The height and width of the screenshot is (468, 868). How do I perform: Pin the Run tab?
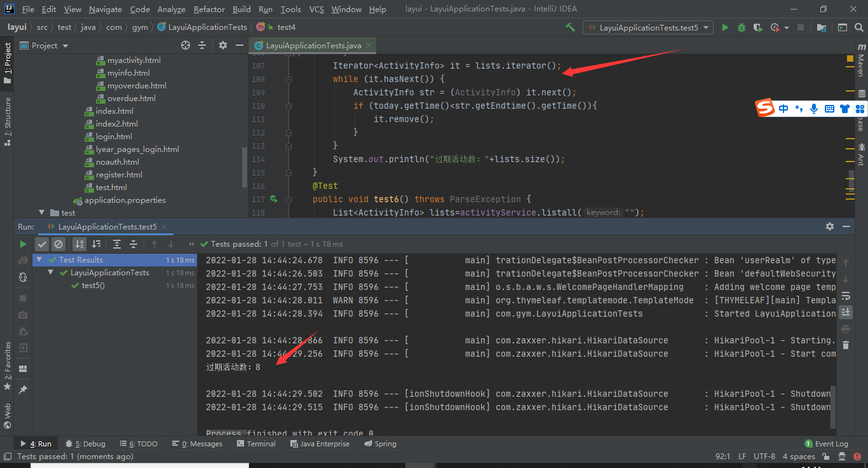(x=23, y=389)
